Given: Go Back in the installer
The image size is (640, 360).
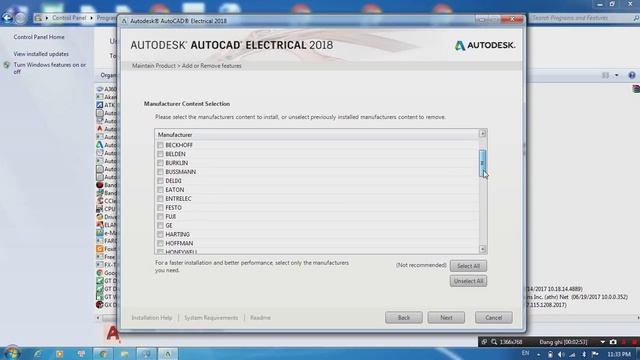Looking at the screenshot, I should click(x=404, y=318).
